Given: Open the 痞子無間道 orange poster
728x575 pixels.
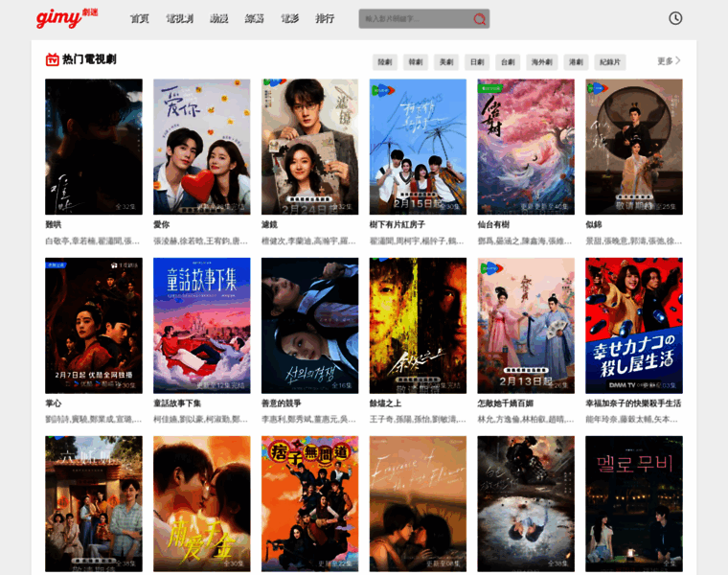Looking at the screenshot, I should (x=309, y=503).
